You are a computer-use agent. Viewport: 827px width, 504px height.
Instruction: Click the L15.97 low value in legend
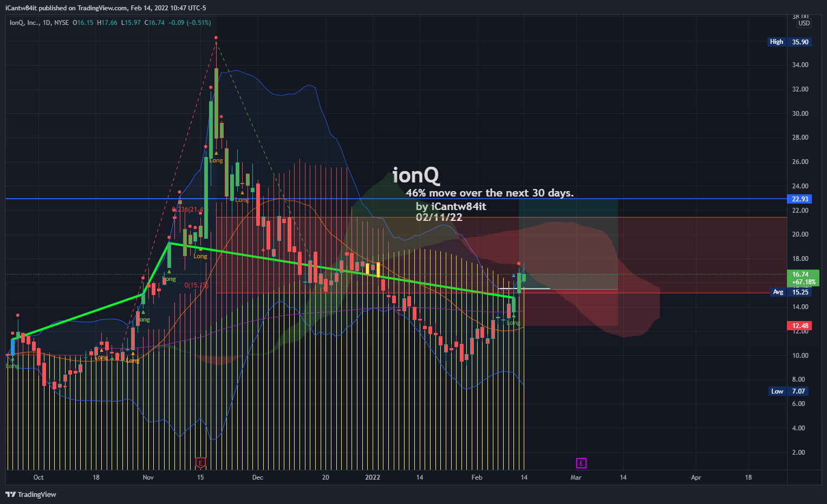131,23
